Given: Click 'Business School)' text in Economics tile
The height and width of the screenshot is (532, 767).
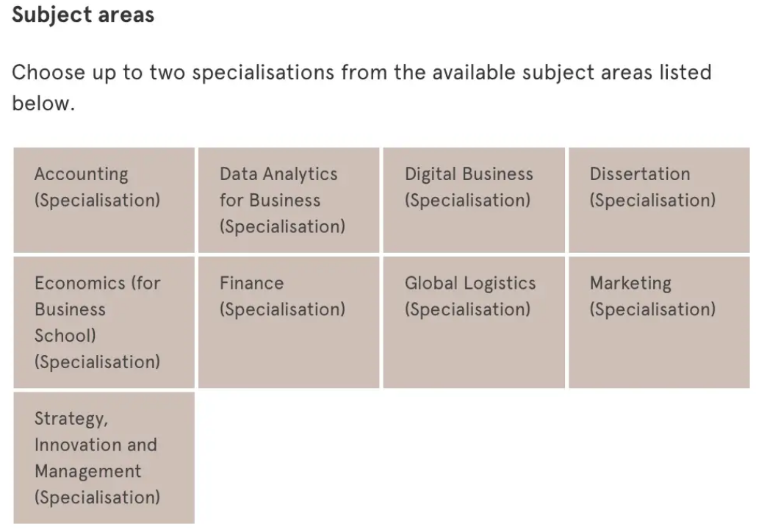Looking at the screenshot, I should point(70,323).
